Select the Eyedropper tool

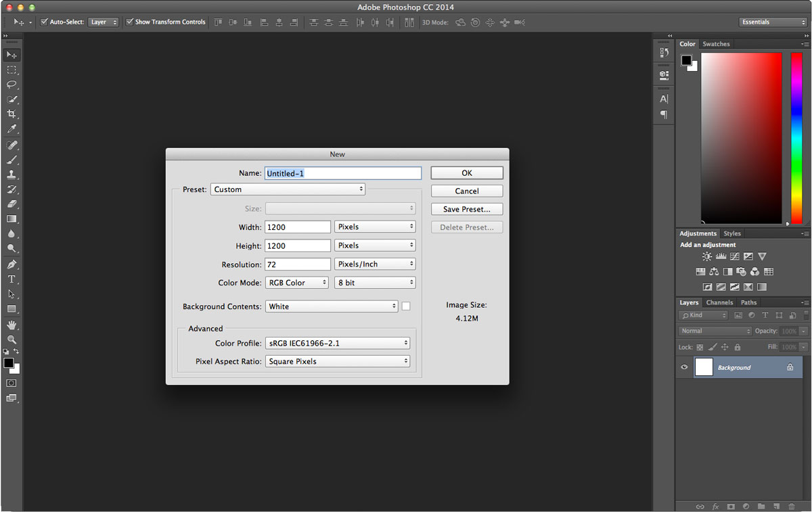pos(12,129)
